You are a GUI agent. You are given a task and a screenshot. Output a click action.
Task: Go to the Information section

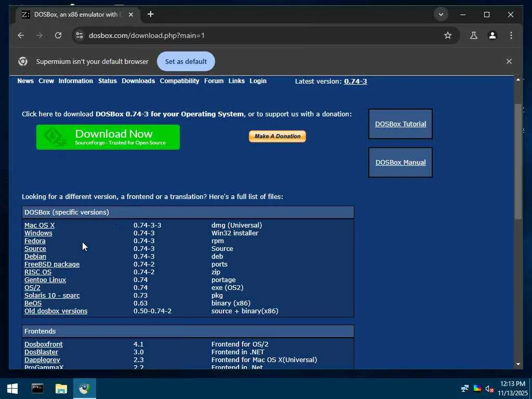click(76, 81)
